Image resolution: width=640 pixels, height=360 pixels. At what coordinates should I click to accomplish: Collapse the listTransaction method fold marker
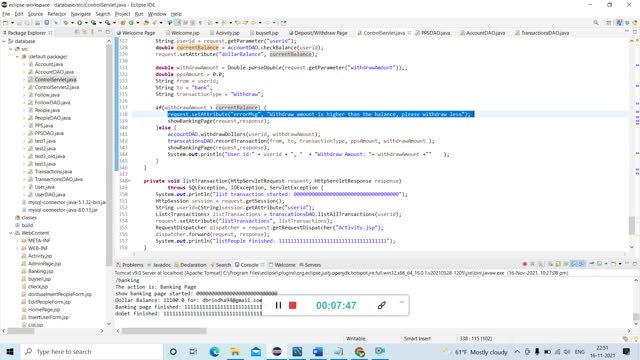[x=129, y=181]
